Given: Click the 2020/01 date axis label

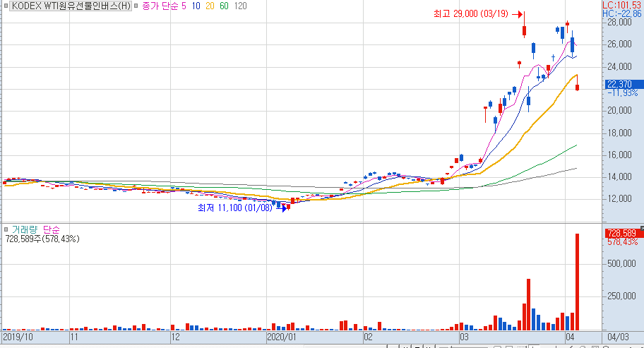Looking at the screenshot, I should [x=282, y=337].
